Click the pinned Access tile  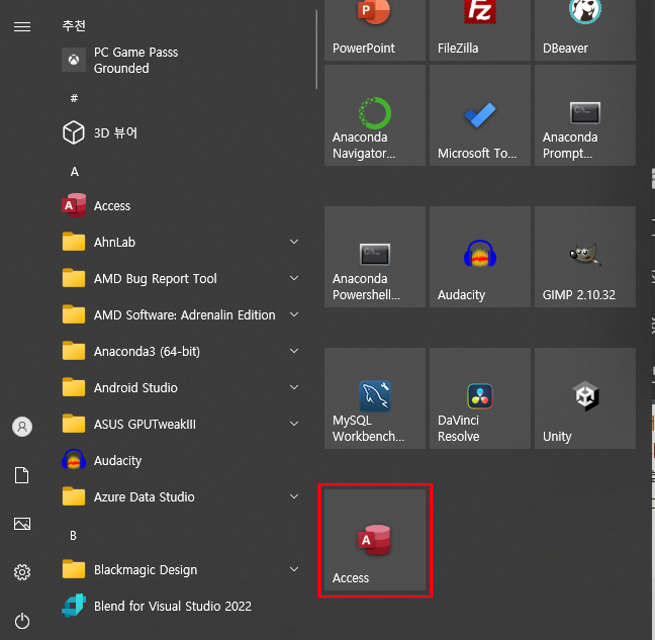point(375,540)
